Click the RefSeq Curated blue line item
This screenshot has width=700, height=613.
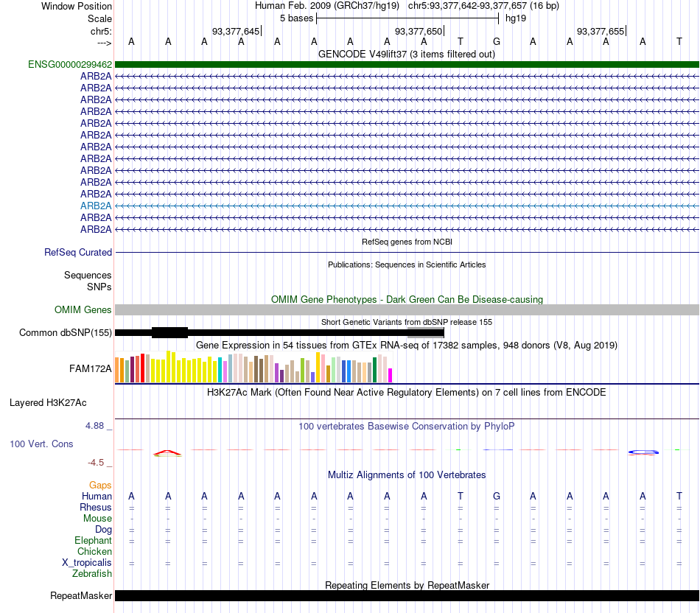[x=407, y=252]
